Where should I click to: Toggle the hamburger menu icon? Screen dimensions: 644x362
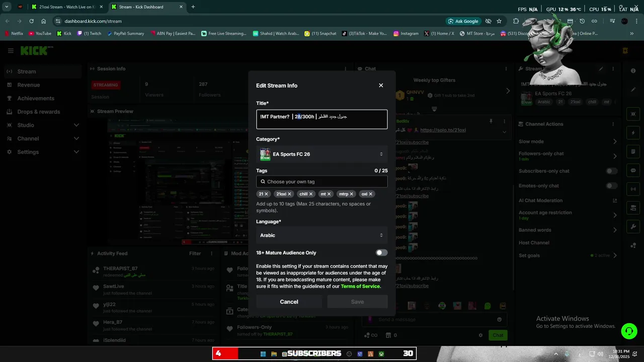click(11, 51)
